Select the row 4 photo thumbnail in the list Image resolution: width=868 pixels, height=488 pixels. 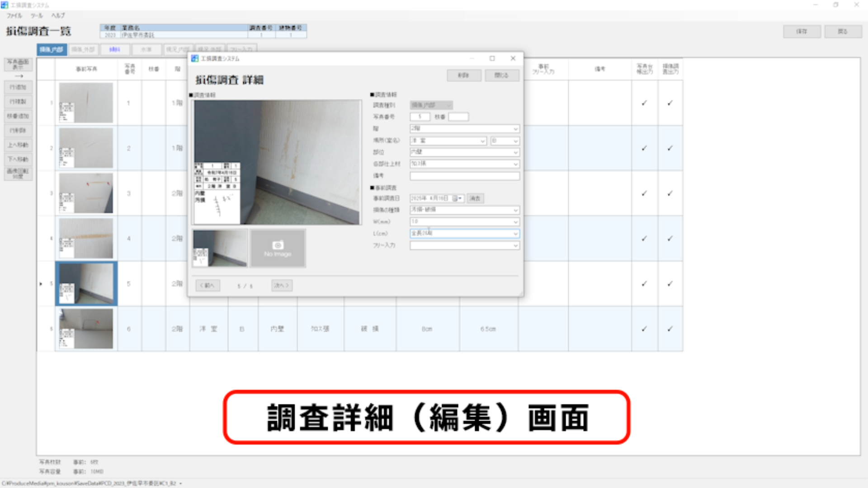coord(86,239)
